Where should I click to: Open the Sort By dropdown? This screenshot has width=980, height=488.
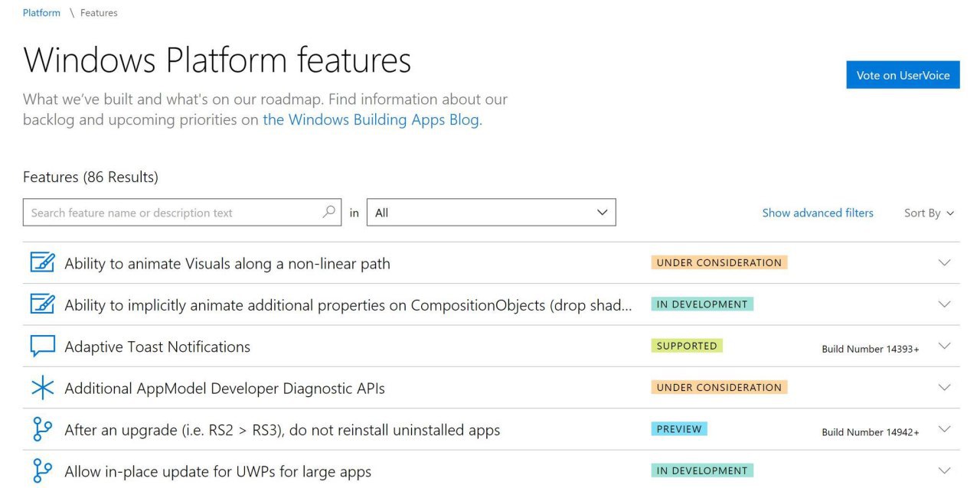click(x=929, y=213)
